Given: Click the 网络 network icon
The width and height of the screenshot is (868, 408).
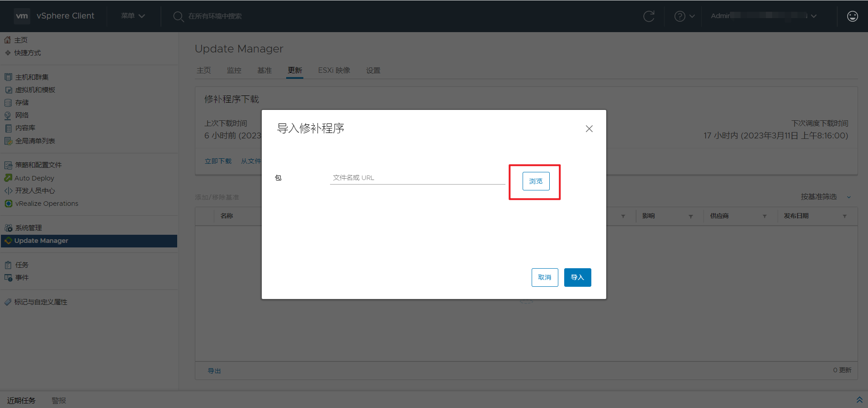Looking at the screenshot, I should 8,115.
